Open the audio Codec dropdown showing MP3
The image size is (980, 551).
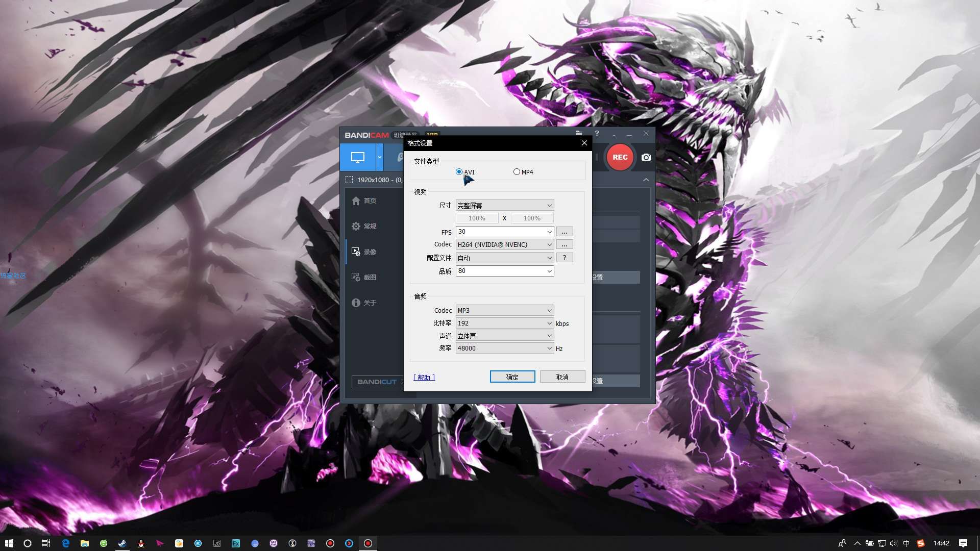[x=505, y=310]
